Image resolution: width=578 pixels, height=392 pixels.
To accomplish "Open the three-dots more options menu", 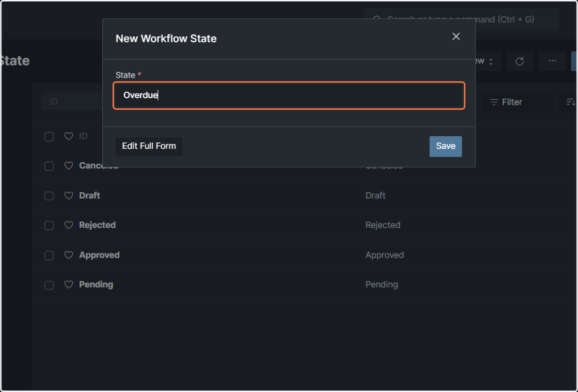I will (x=552, y=61).
